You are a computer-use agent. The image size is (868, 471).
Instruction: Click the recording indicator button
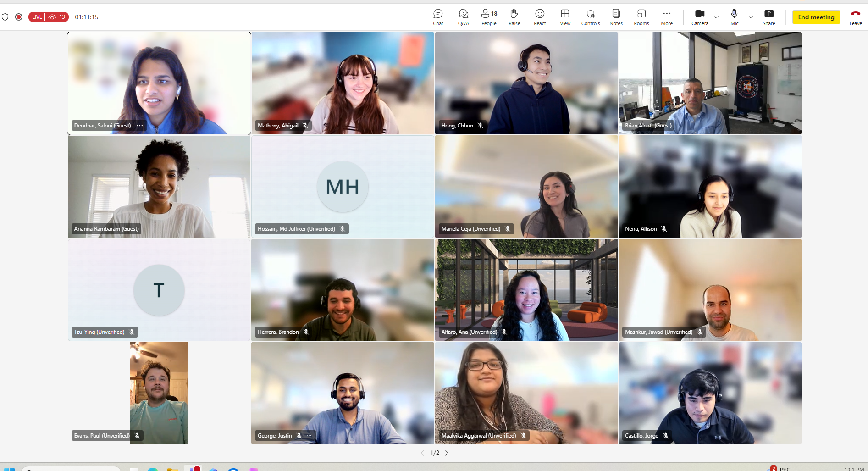[19, 17]
